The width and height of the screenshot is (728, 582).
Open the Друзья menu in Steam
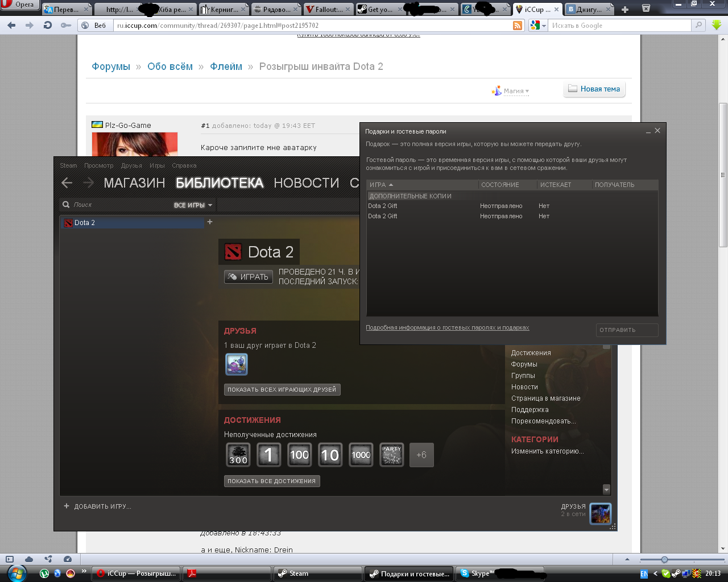coord(131,165)
